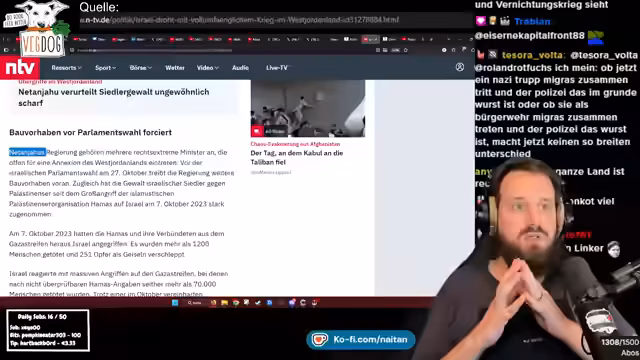Expand the Ressorts dropdown menu
This screenshot has width=640, height=360.
(66, 68)
